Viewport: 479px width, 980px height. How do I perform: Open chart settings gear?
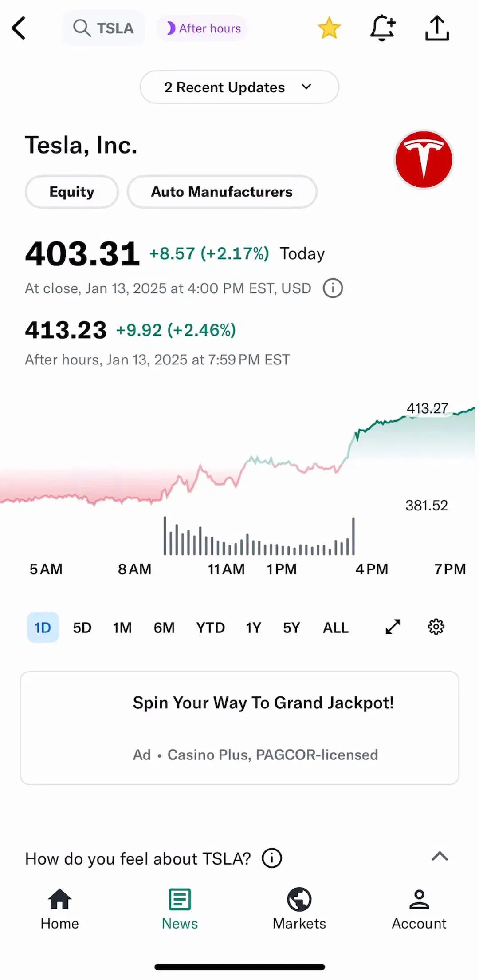coord(436,627)
